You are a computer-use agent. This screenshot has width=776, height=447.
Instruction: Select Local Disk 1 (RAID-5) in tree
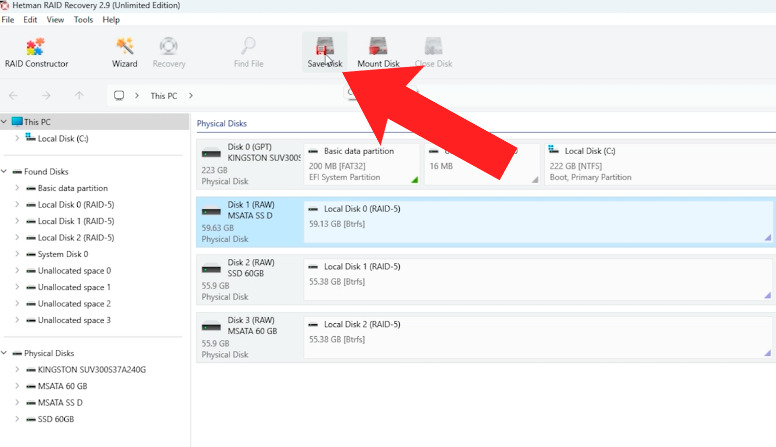point(76,221)
